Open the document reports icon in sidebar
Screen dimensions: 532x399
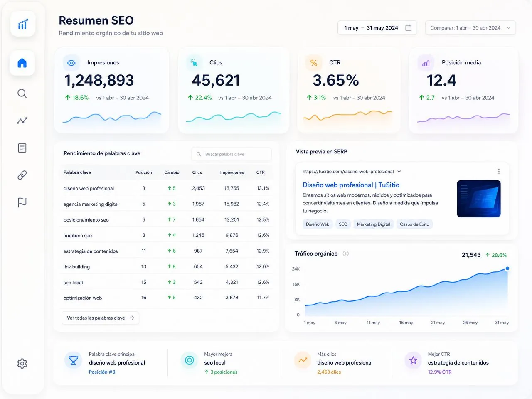coord(22,148)
